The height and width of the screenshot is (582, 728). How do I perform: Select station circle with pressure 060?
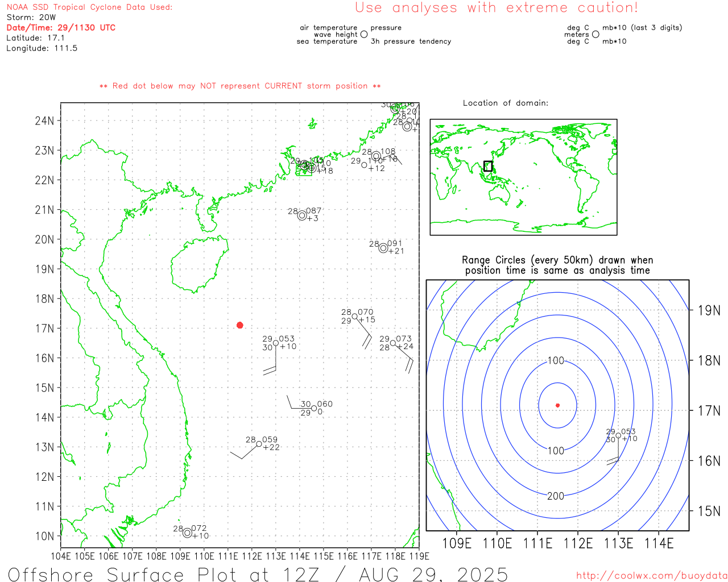tap(314, 408)
